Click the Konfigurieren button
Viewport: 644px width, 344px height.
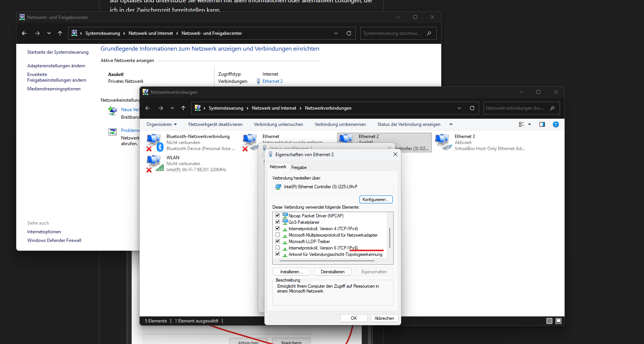click(x=376, y=200)
